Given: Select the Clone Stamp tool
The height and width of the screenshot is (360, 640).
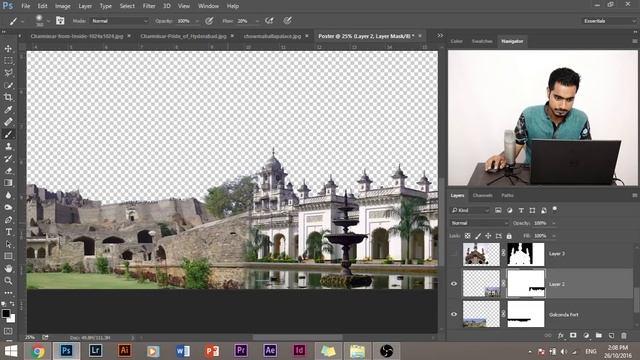Looking at the screenshot, I should (x=8, y=146).
